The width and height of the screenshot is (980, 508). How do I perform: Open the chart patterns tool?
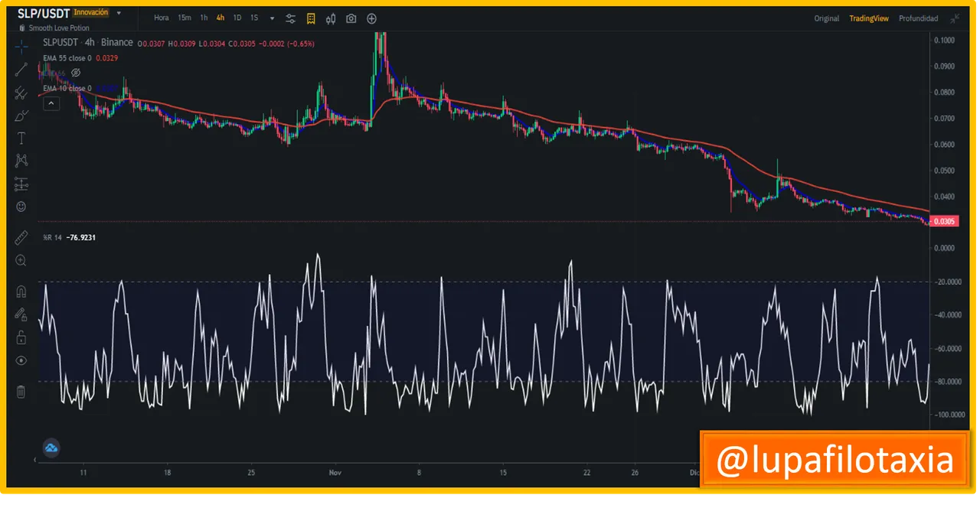click(x=21, y=161)
